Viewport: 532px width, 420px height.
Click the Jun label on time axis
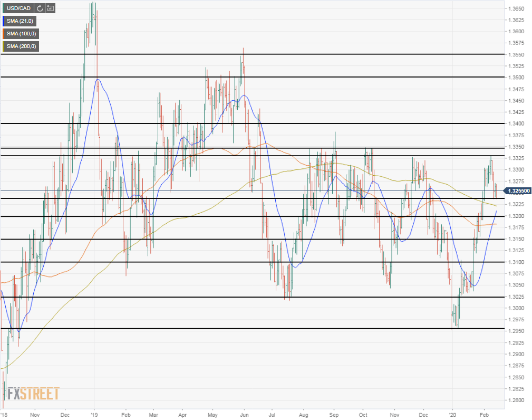[244, 415]
